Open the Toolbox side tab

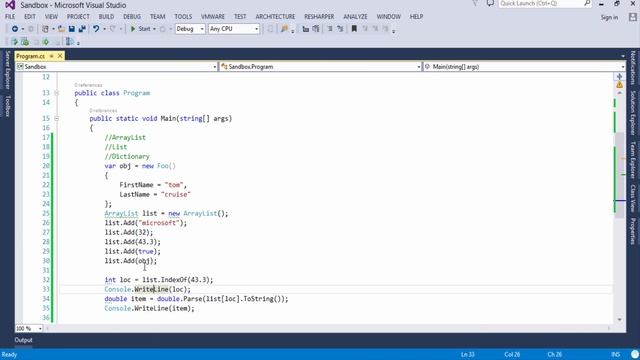click(x=7, y=106)
